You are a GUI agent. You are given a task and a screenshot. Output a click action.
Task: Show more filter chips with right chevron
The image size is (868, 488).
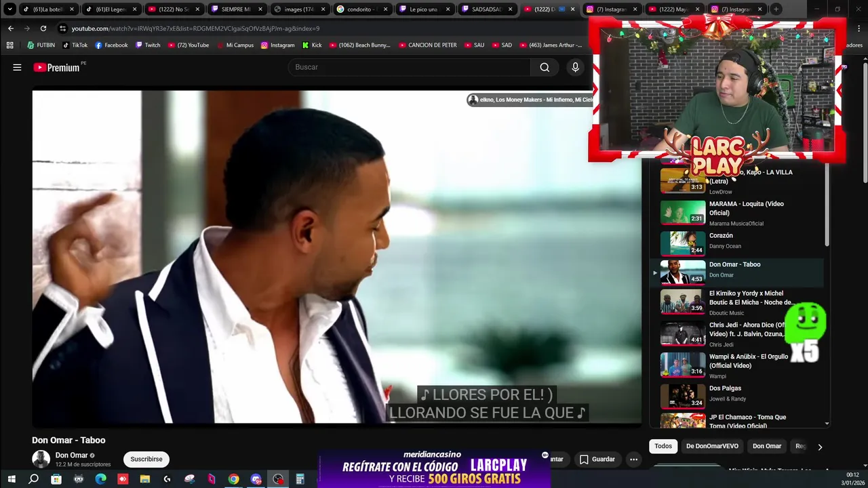[820, 447]
